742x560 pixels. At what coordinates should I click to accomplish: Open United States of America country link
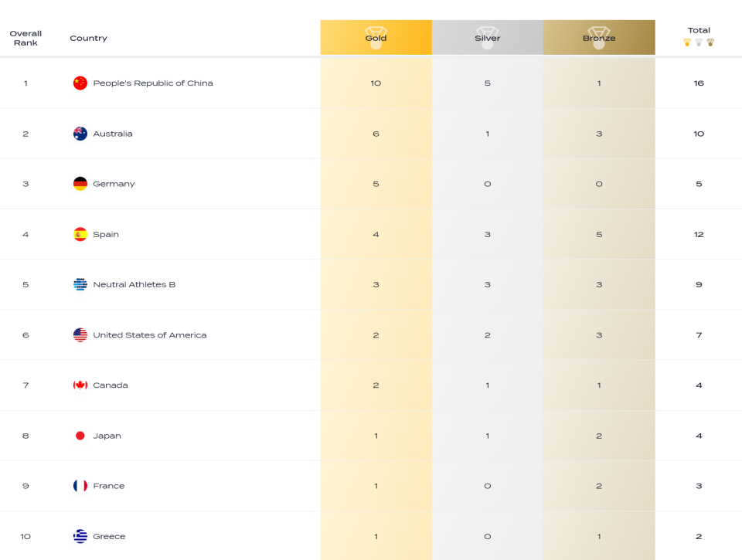(x=149, y=335)
